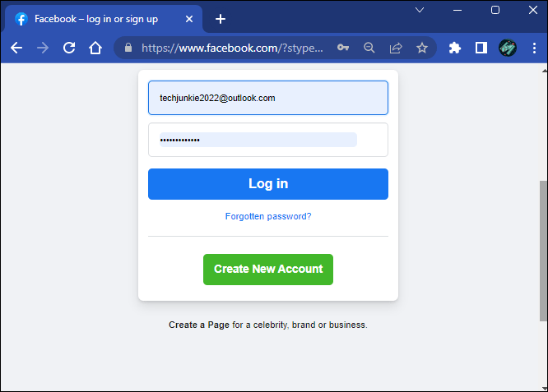Open saved passwords key icon
The height and width of the screenshot is (392, 548).
[x=343, y=48]
